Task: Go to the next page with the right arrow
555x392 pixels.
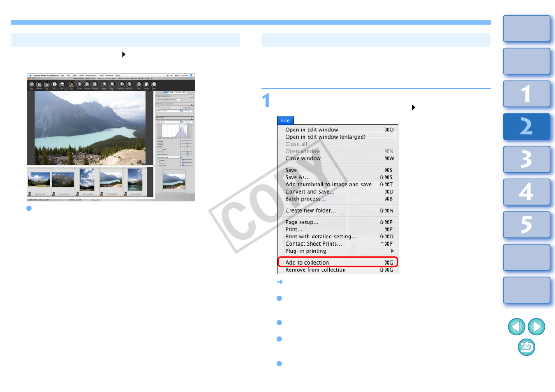Action: (536, 327)
